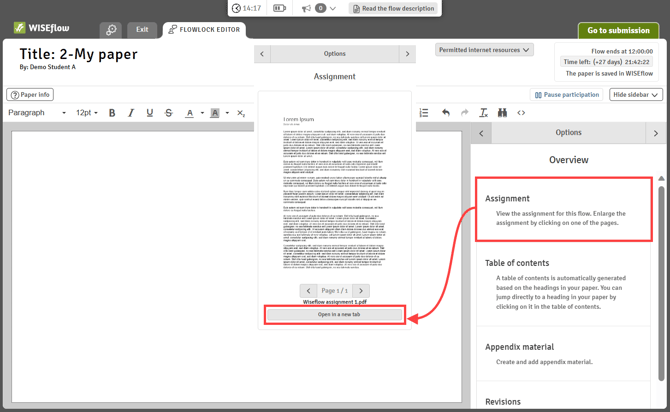Switch to the Flowlock Editor tab
The height and width of the screenshot is (412, 670).
tap(204, 30)
